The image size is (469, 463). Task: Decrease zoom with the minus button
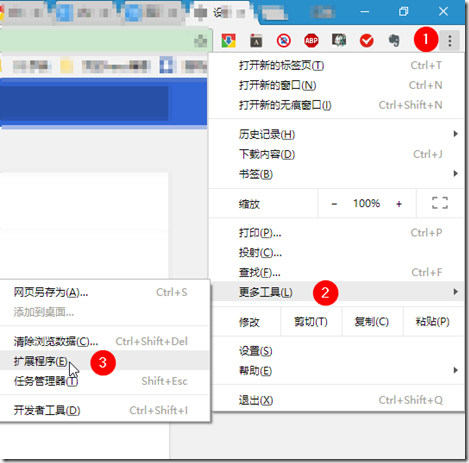(334, 204)
